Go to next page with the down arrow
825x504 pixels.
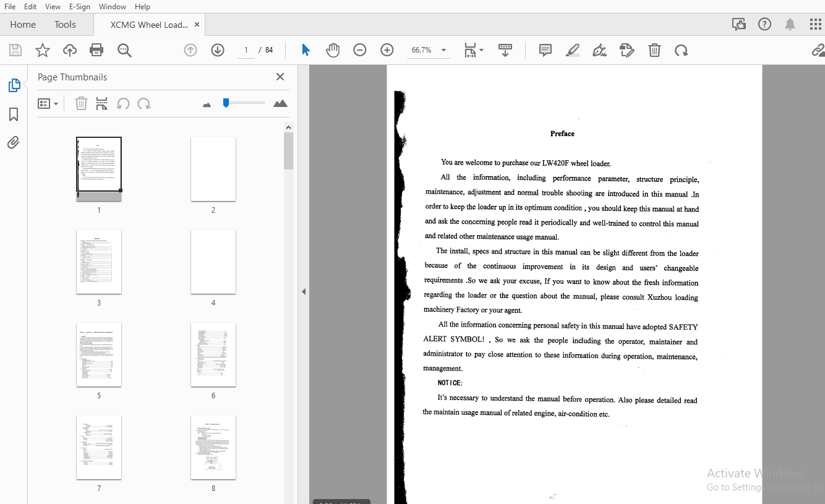218,50
